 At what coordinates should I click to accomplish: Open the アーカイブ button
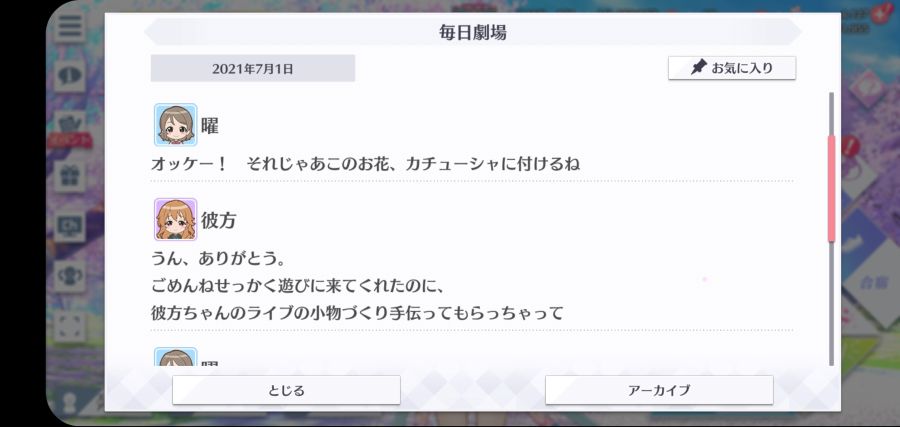coord(659,390)
